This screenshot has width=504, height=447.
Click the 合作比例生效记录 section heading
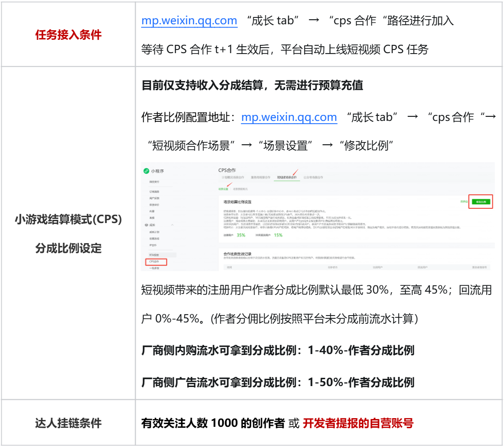237,254
